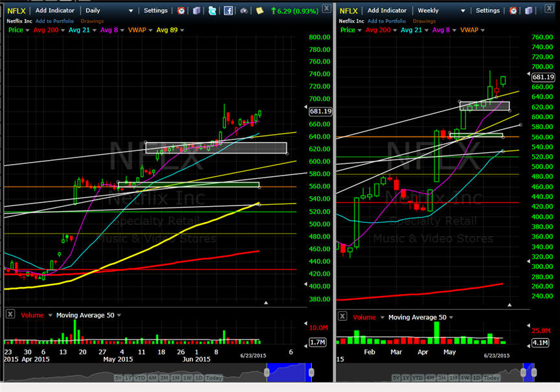
Task: Expand VWAP options on Daily chart
Action: pos(150,30)
